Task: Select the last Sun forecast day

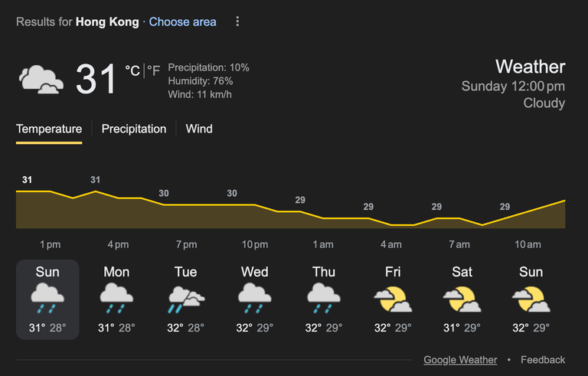Action: (x=531, y=299)
